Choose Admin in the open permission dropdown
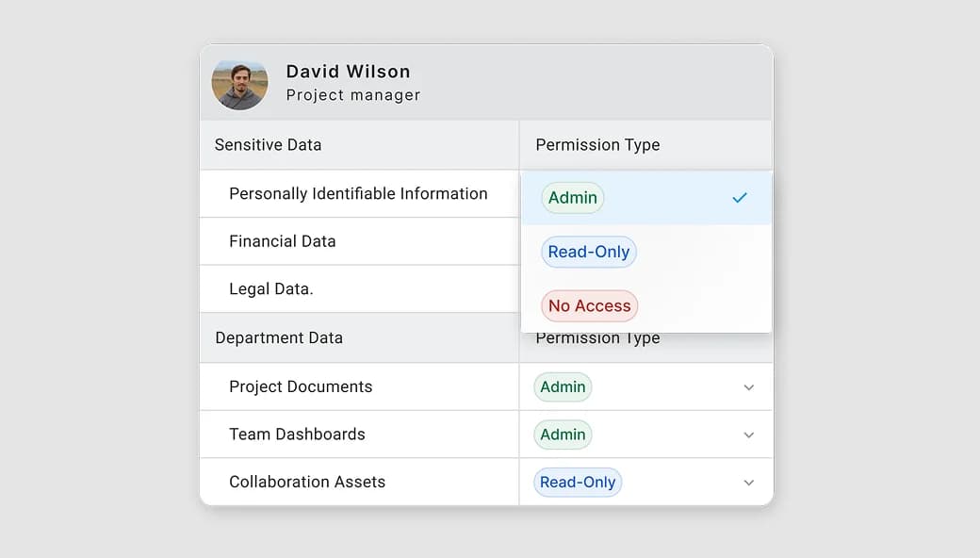 click(x=573, y=198)
